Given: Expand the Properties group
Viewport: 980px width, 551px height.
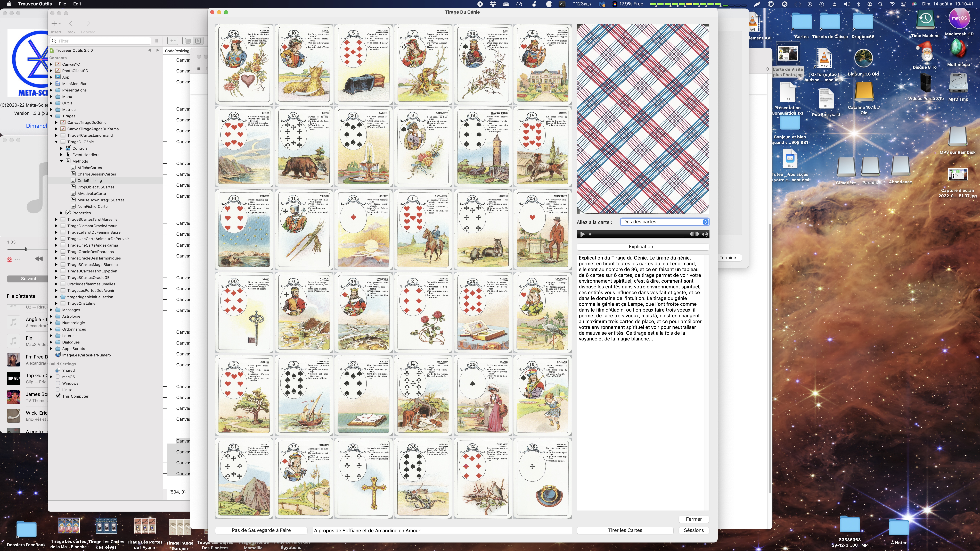Looking at the screenshot, I should [61, 213].
